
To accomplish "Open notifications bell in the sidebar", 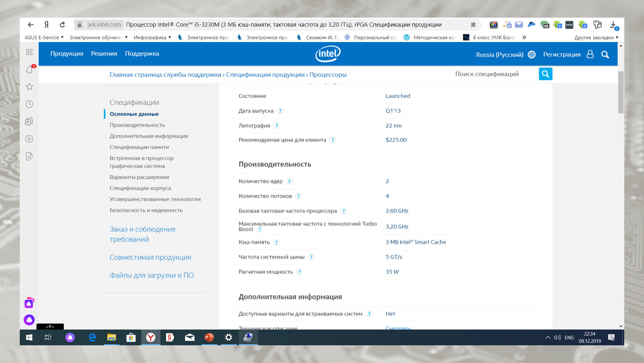I will (29, 70).
